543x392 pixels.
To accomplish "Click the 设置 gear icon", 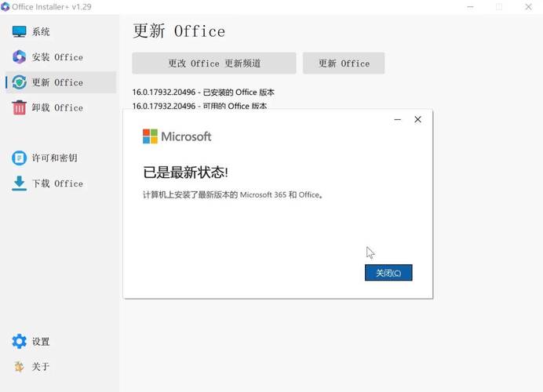I will [x=19, y=341].
